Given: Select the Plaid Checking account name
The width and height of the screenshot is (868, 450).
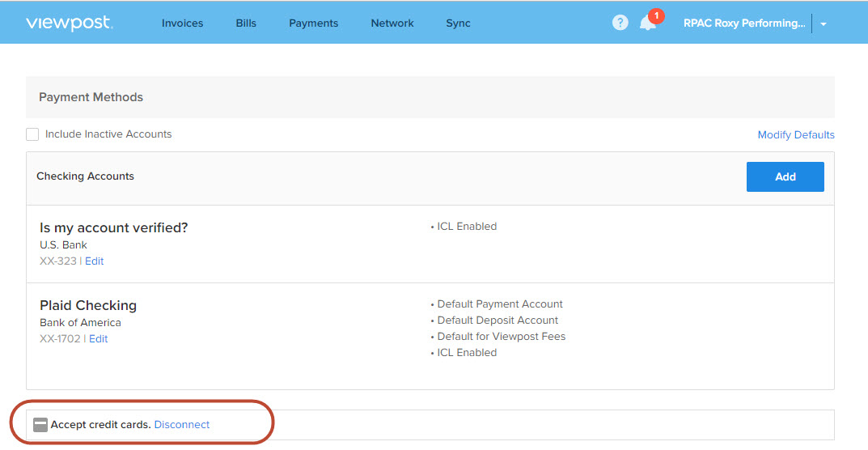Looking at the screenshot, I should [88, 305].
